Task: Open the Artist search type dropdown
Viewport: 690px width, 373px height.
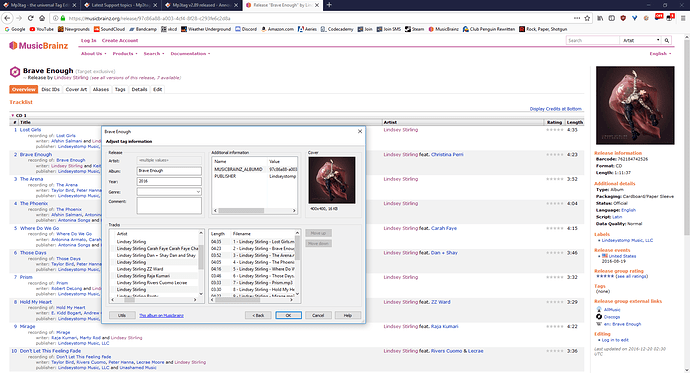Action: coord(641,40)
